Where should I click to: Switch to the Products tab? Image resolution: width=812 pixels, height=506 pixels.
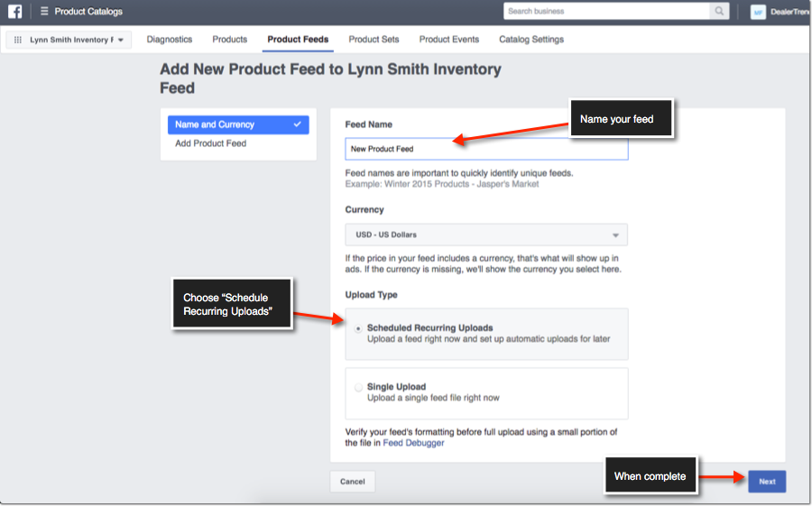tap(229, 40)
